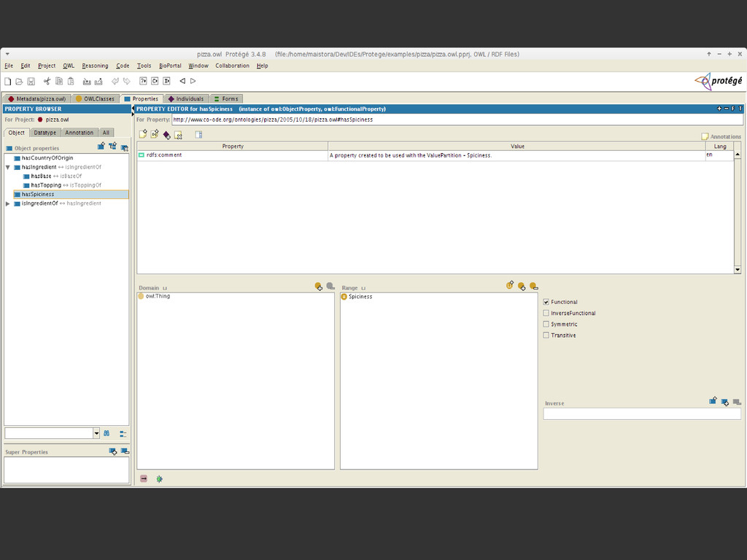The width and height of the screenshot is (747, 560).
Task: Go back with the left triangle icon
Action: (x=182, y=82)
